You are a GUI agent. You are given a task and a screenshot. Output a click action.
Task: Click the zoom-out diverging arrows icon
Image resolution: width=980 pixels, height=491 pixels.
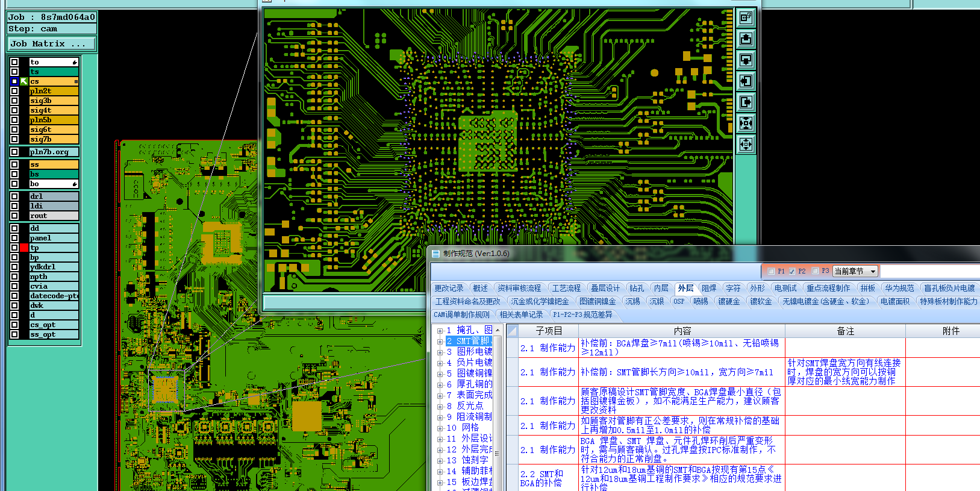point(746,144)
